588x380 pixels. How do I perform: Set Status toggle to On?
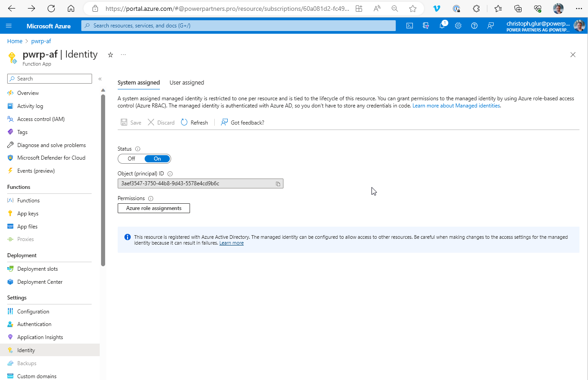pos(157,159)
